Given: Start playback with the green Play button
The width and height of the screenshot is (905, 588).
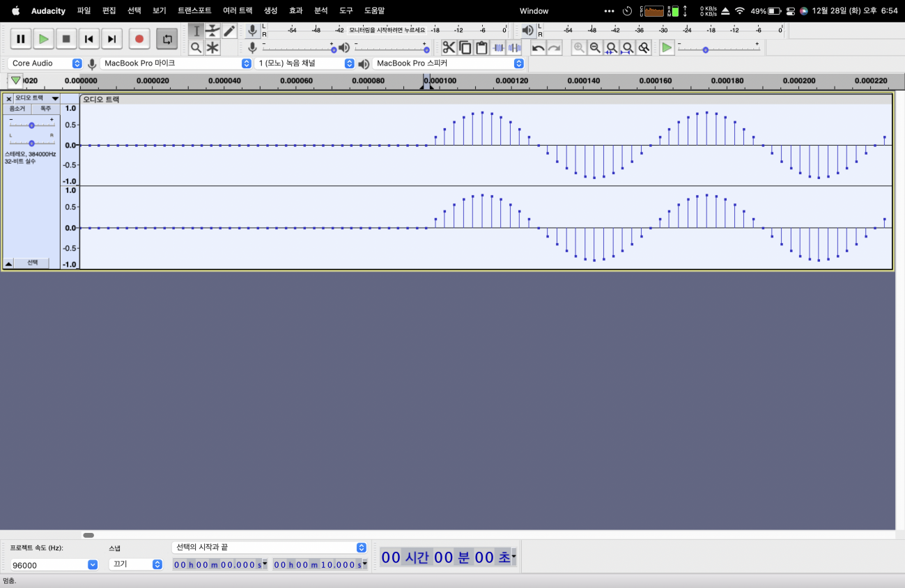Looking at the screenshot, I should click(x=44, y=39).
